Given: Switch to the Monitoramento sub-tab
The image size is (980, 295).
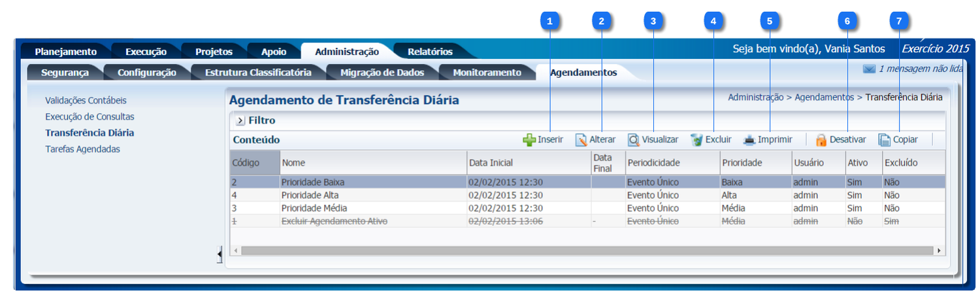Looking at the screenshot, I should (x=487, y=73).
